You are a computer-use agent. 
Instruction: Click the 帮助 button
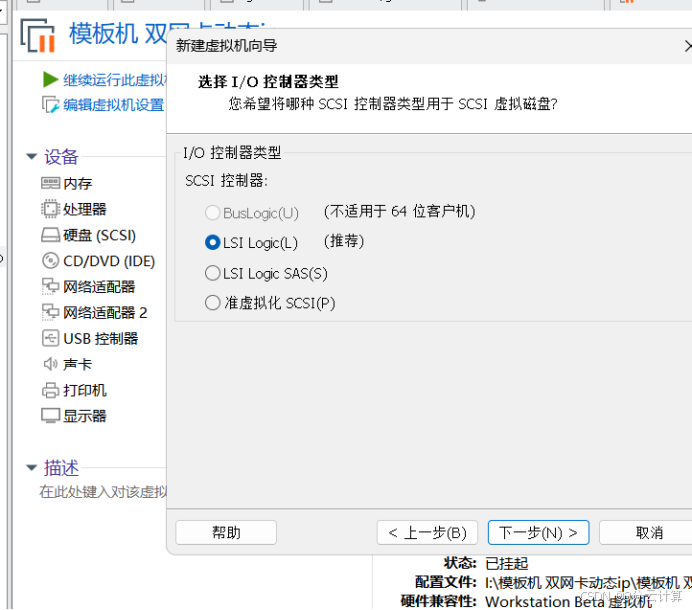pos(226,532)
